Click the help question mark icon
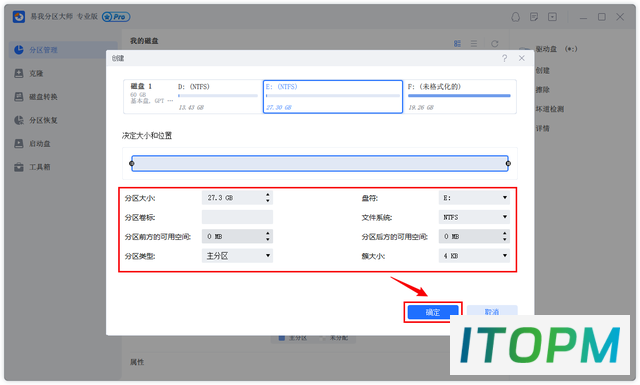The width and height of the screenshot is (640, 385). point(504,58)
